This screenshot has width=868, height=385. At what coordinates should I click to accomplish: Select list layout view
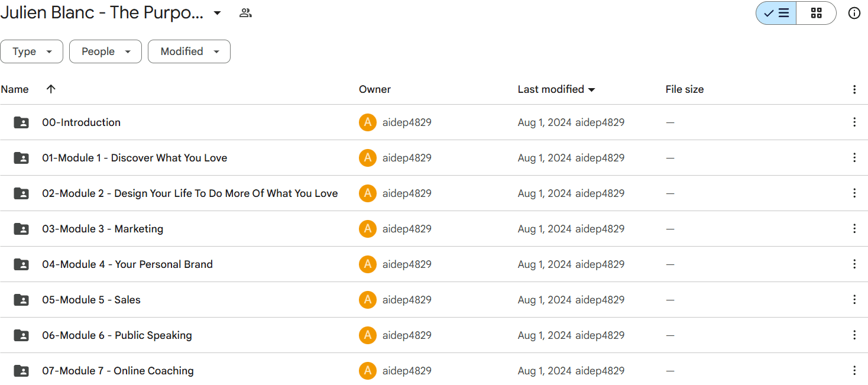(776, 13)
